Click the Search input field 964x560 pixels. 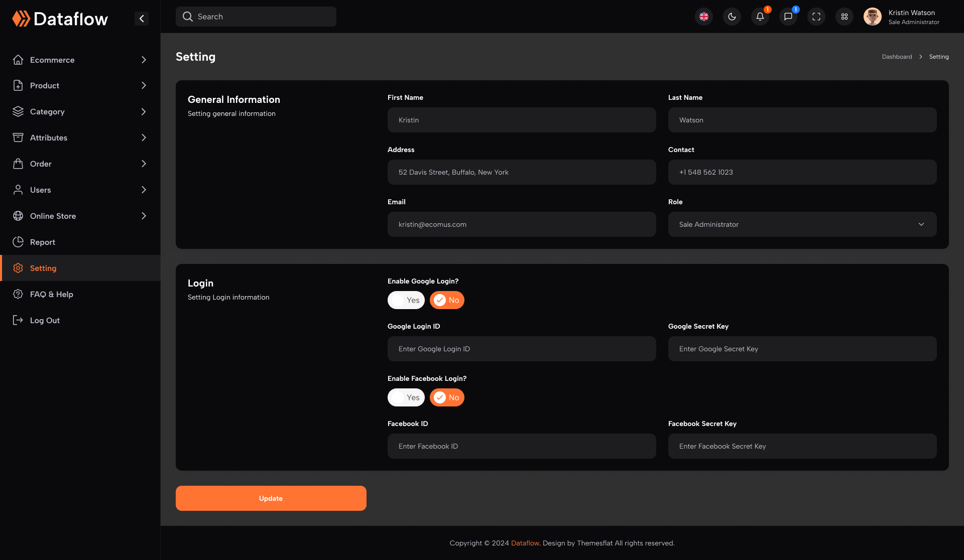[x=256, y=16]
